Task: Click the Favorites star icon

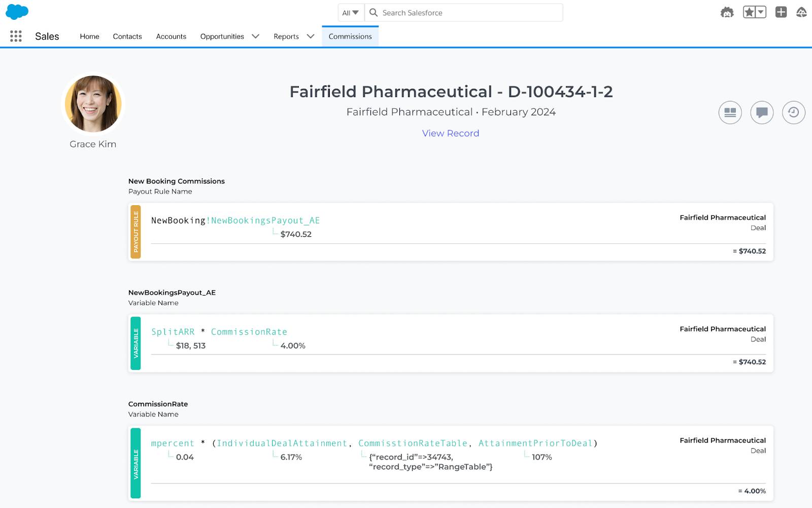Action: (x=749, y=12)
